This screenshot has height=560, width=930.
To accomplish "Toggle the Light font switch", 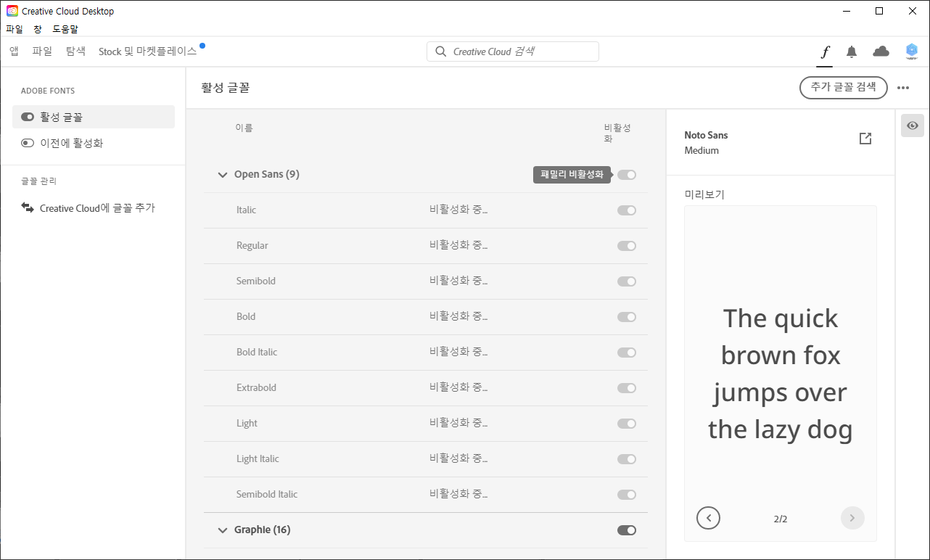I will [627, 424].
